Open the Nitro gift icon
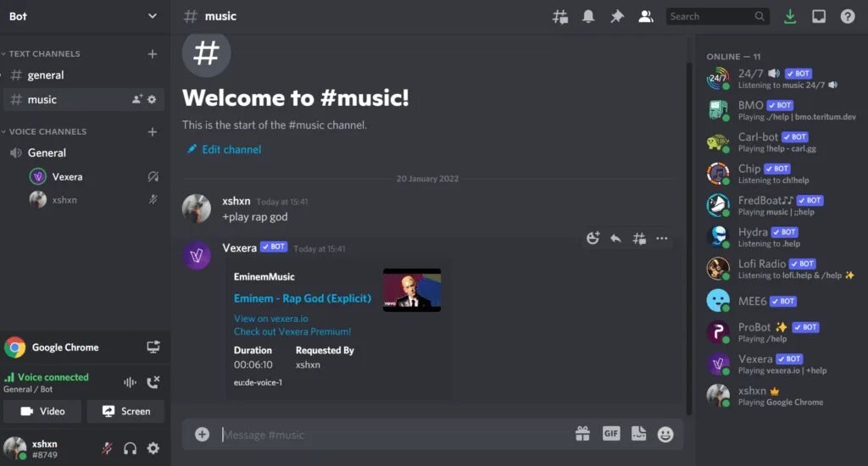The image size is (868, 466). [582, 434]
